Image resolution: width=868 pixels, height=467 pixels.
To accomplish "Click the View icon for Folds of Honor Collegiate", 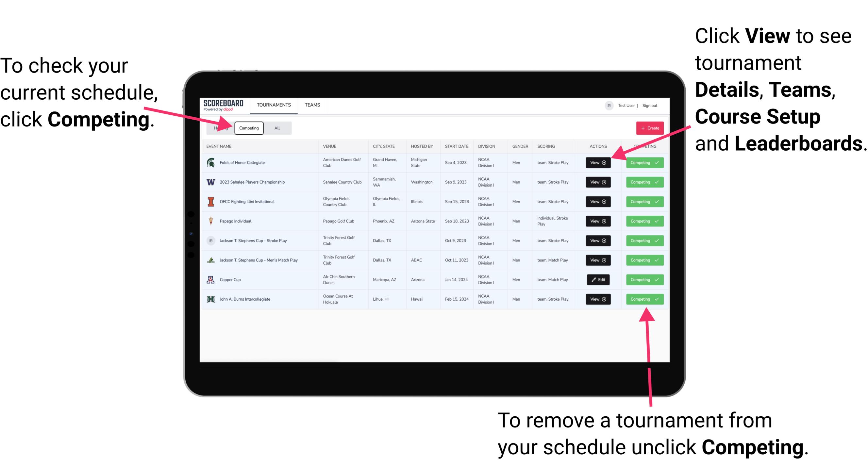I will [x=597, y=162].
